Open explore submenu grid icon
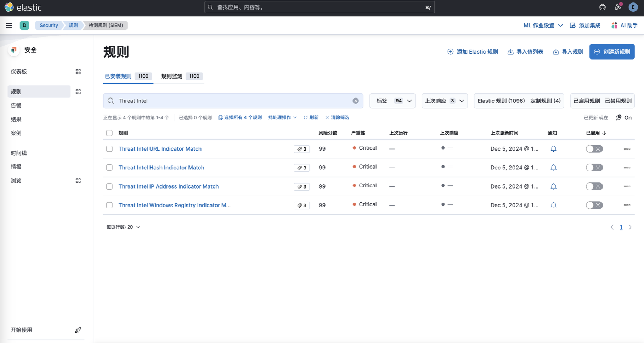This screenshot has width=644, height=343. tap(78, 181)
